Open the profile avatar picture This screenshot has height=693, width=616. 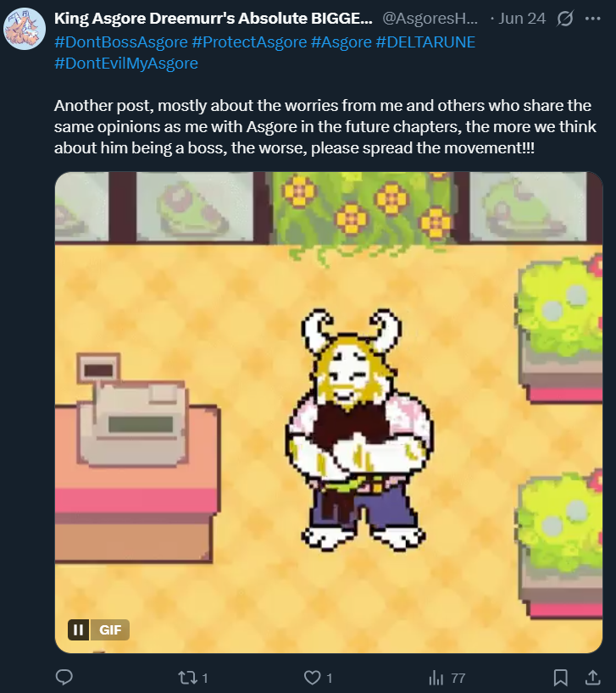tap(25, 29)
